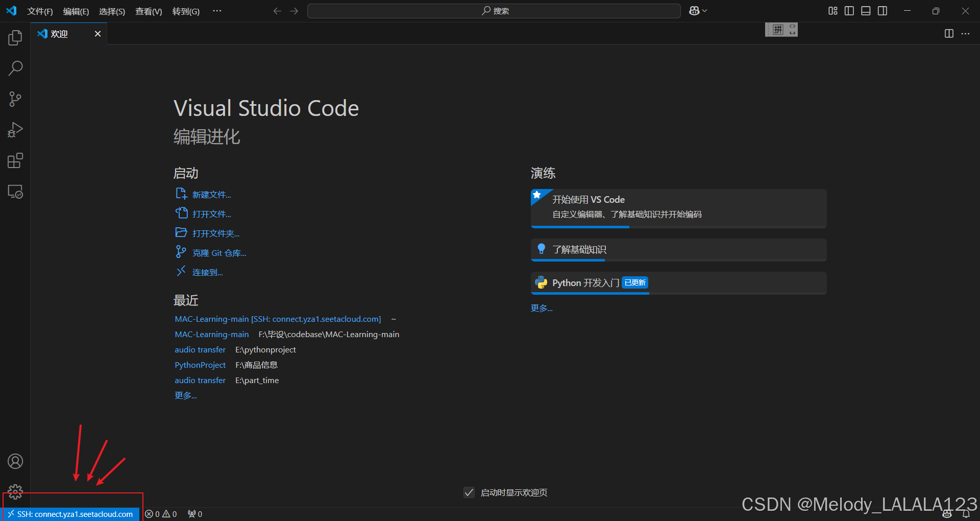The width and height of the screenshot is (980, 521).
Task: Open the Accounts menu icon
Action: [x=15, y=461]
